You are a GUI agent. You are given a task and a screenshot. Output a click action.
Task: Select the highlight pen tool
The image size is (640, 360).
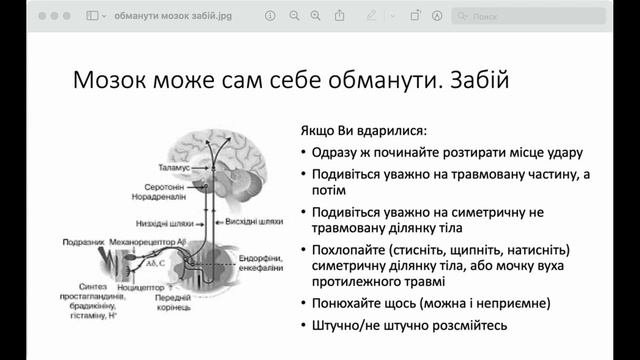tap(371, 16)
